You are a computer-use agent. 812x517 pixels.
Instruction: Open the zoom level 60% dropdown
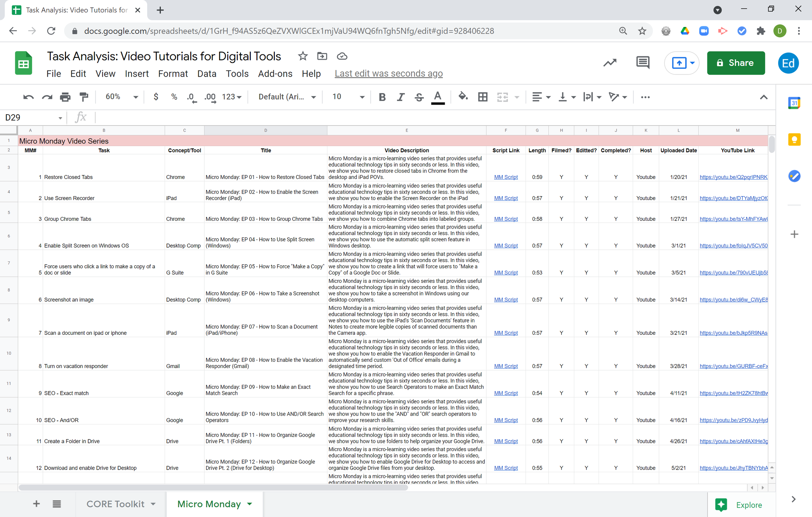tap(121, 97)
